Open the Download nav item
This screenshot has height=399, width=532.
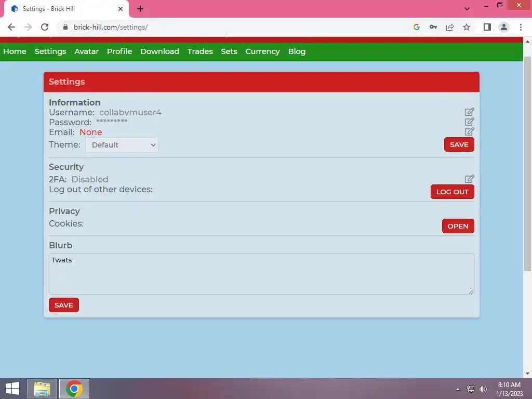pos(160,51)
